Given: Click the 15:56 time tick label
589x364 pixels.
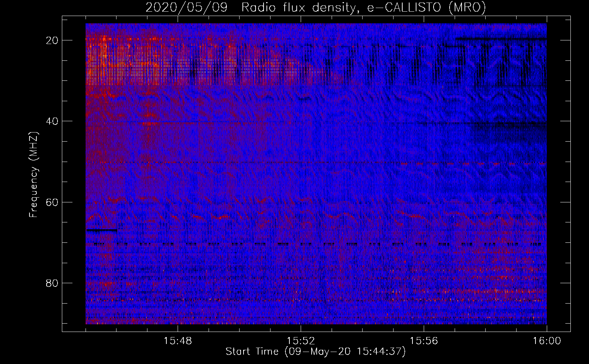Looking at the screenshot, I should pyautogui.click(x=424, y=341).
